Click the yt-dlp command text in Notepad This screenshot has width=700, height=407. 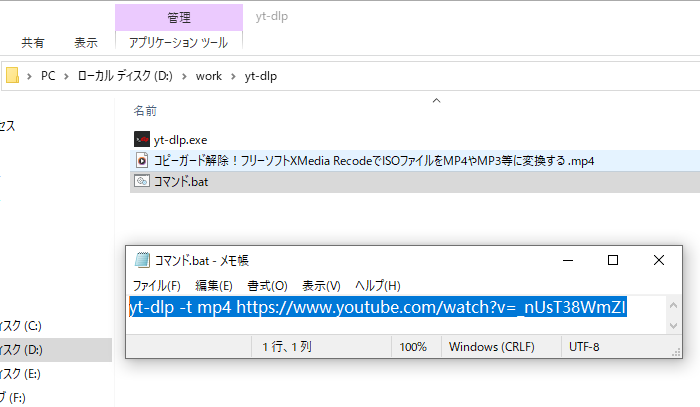tap(378, 307)
